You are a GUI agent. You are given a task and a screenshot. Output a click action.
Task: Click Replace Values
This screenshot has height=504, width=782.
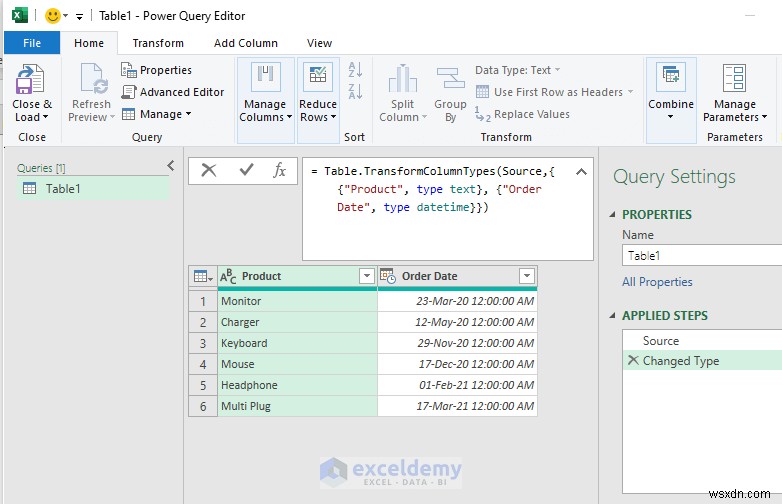pyautogui.click(x=522, y=114)
